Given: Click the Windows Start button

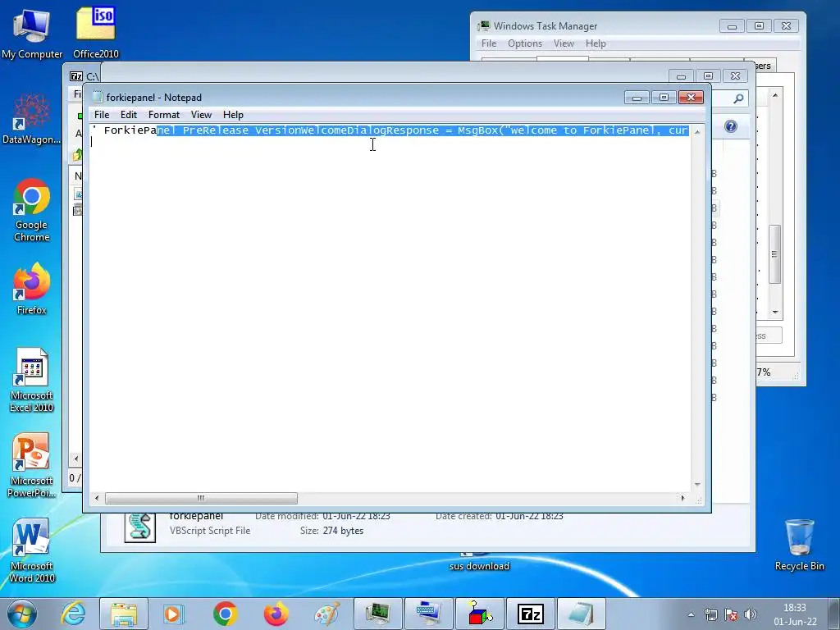Looking at the screenshot, I should [x=21, y=614].
